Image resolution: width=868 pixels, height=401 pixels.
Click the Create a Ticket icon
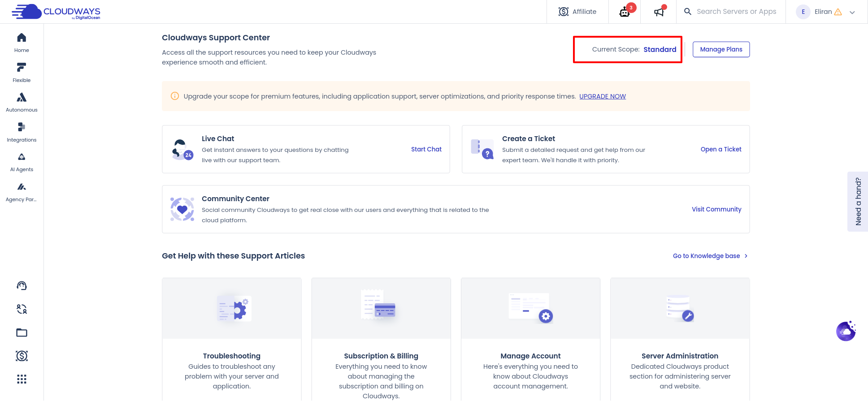click(x=482, y=149)
